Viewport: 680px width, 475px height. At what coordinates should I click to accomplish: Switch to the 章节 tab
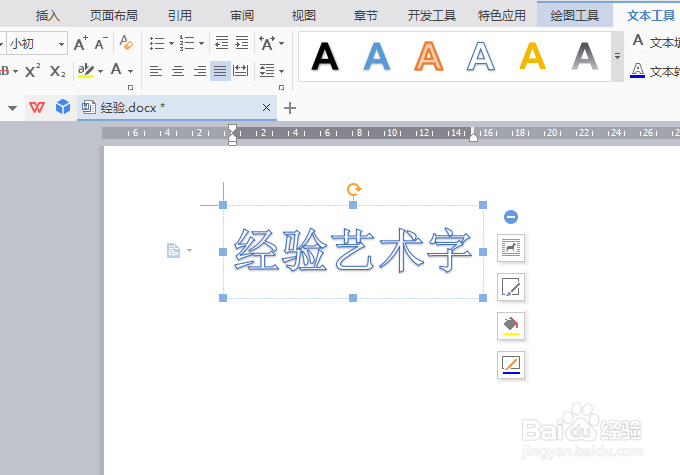[x=366, y=16]
